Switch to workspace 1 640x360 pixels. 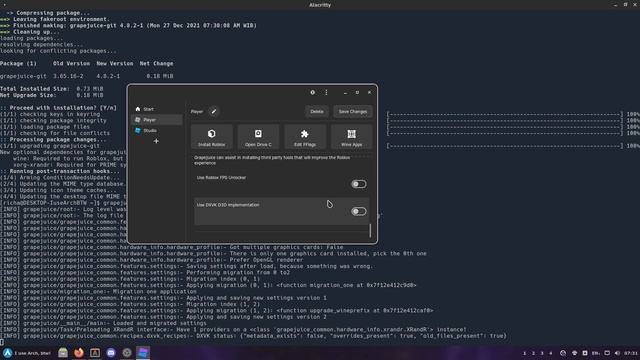(x=524, y=353)
